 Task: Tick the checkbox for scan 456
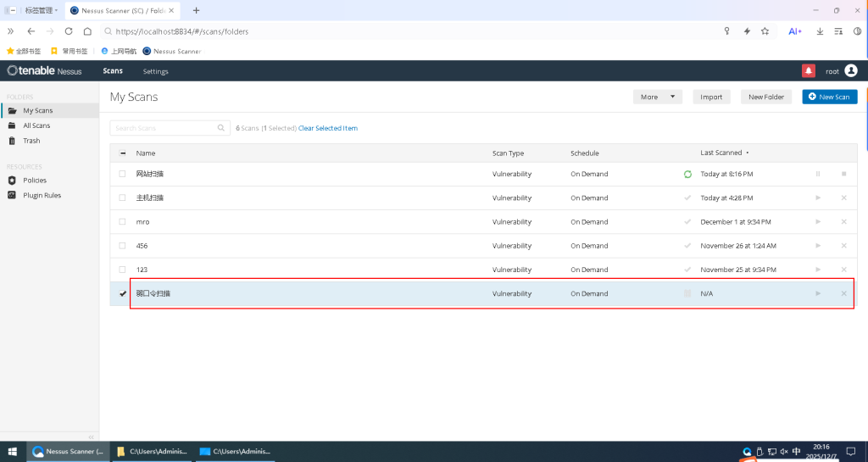(x=123, y=246)
